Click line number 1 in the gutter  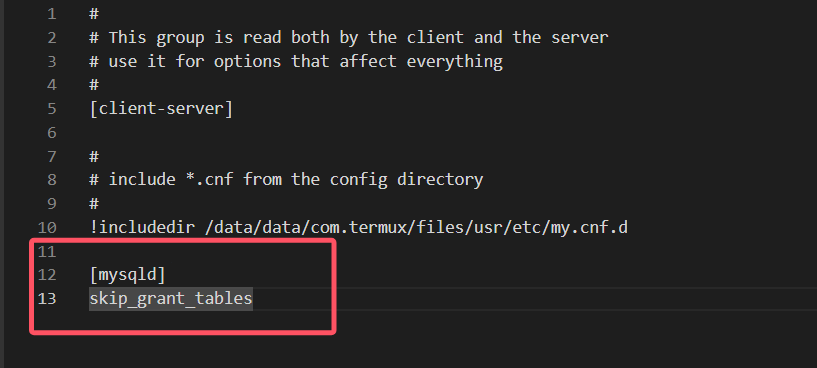pos(52,14)
